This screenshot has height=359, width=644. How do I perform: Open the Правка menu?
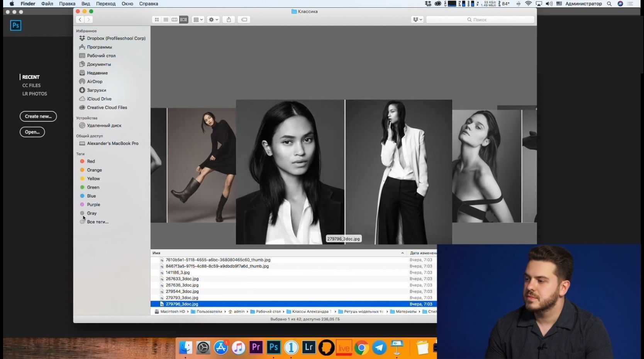pyautogui.click(x=67, y=4)
